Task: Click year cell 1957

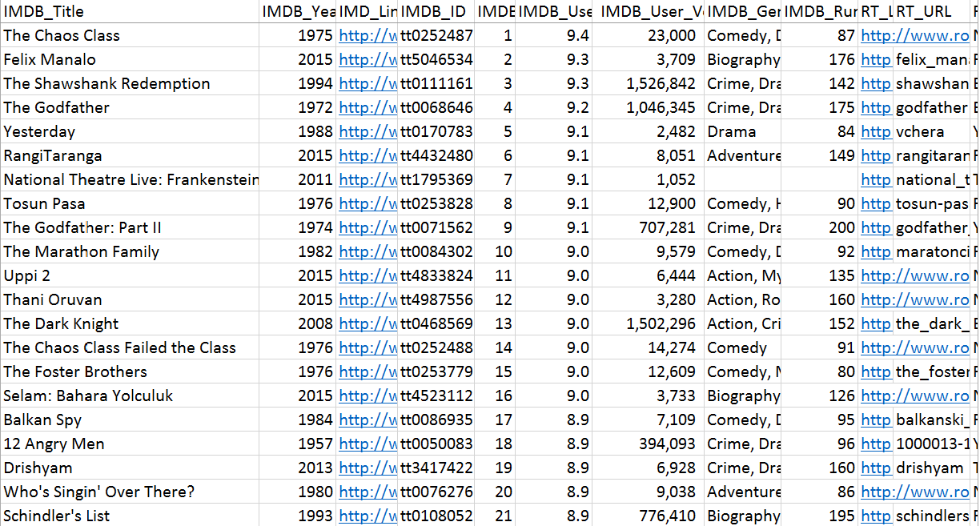Action: click(299, 444)
